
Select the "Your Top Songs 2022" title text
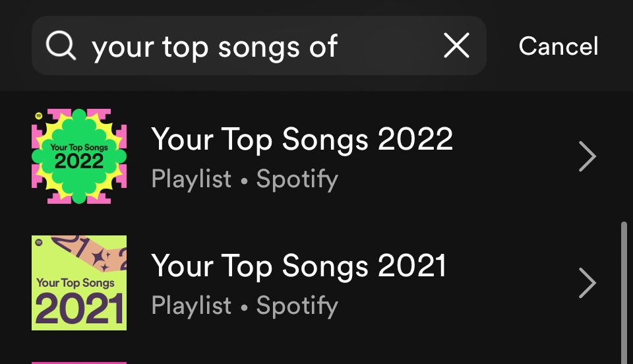(x=302, y=140)
